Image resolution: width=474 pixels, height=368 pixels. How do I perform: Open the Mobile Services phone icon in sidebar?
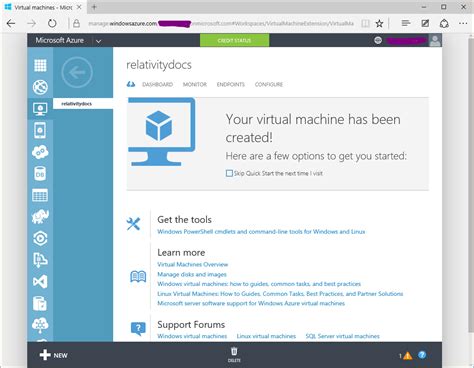40,130
